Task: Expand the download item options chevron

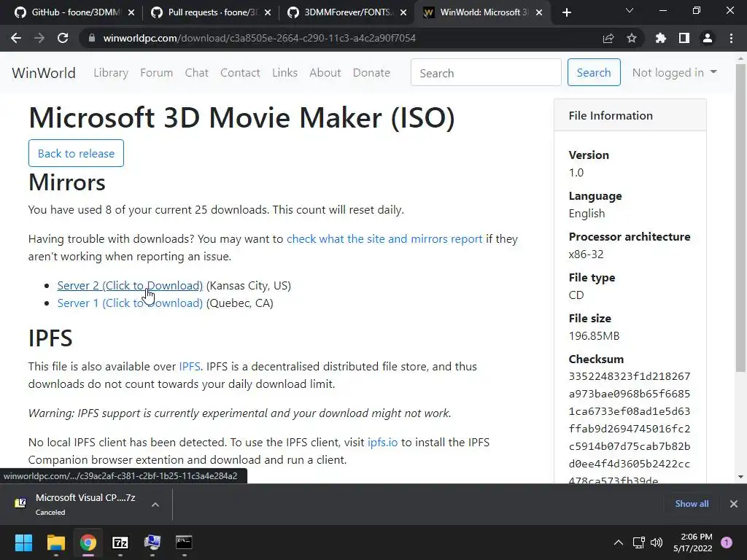Action: coord(155,505)
